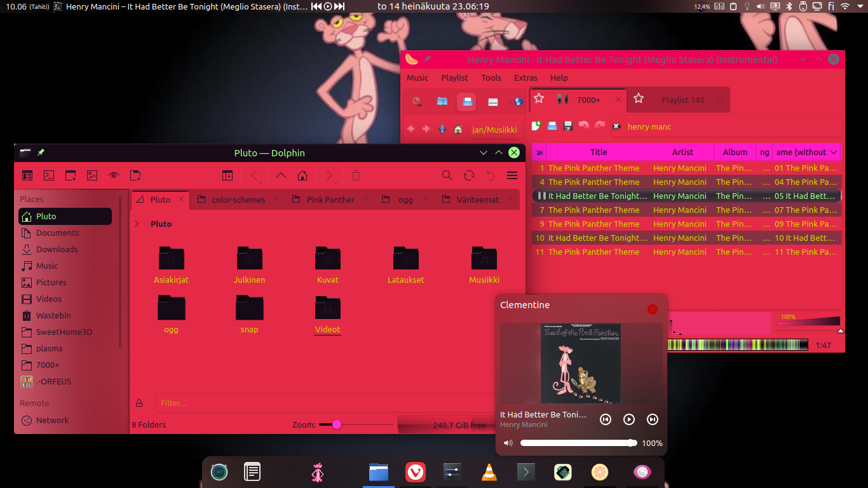Open Clementine search sidebar tab
Screen dimensions: 868x488
click(x=417, y=102)
